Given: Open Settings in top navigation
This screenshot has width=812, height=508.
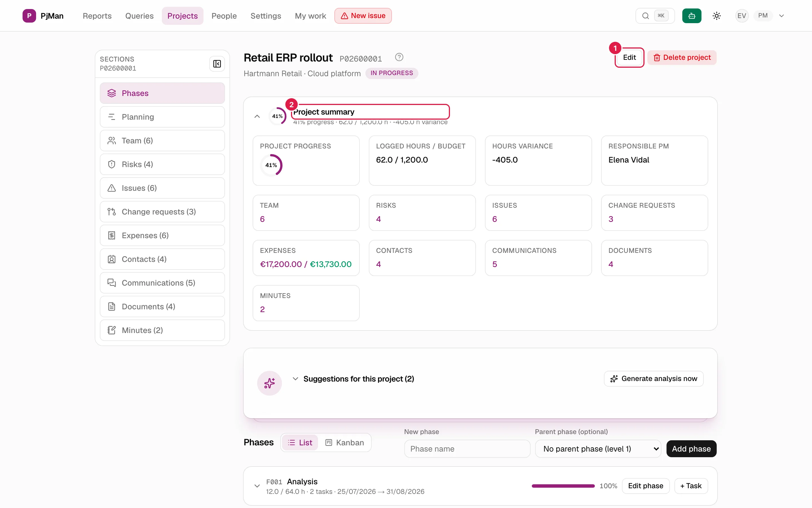Looking at the screenshot, I should (x=266, y=16).
